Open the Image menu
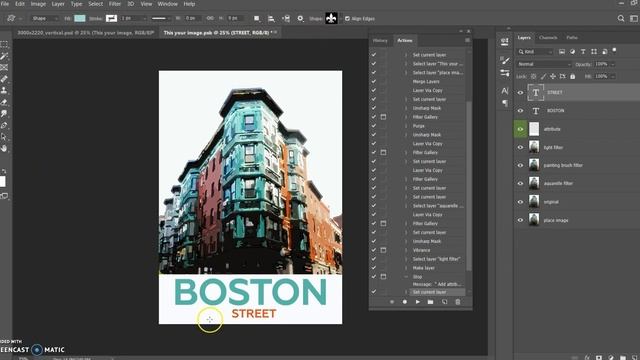Viewport: 640px width, 360px height. (38, 4)
